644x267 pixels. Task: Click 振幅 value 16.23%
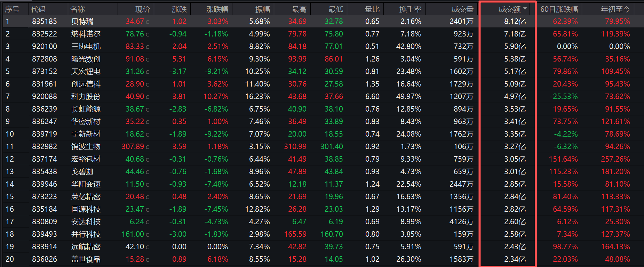coord(257,97)
